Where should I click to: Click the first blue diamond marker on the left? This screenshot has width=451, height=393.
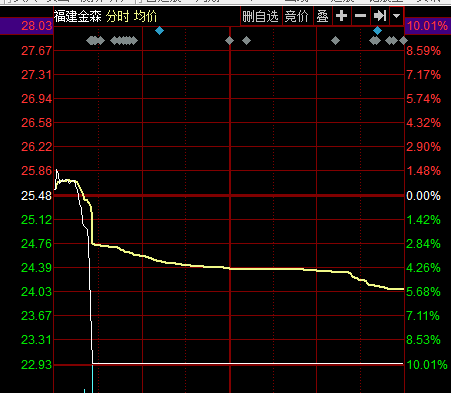[x=160, y=31]
